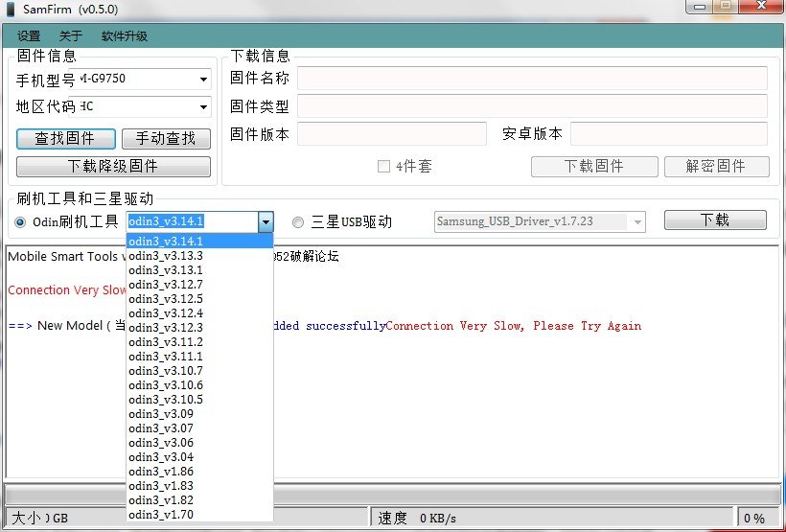The height and width of the screenshot is (532, 786).
Task: Click the 解密固件 button
Action: coord(716,167)
